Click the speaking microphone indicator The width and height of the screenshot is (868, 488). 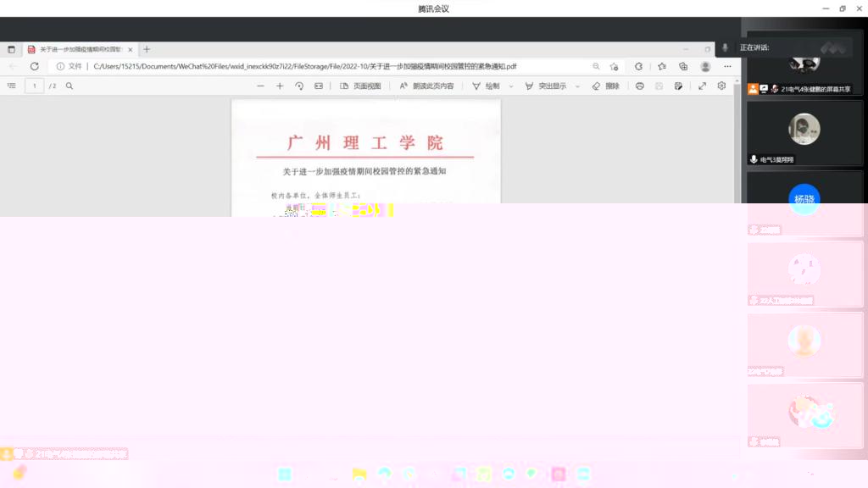[x=725, y=47]
